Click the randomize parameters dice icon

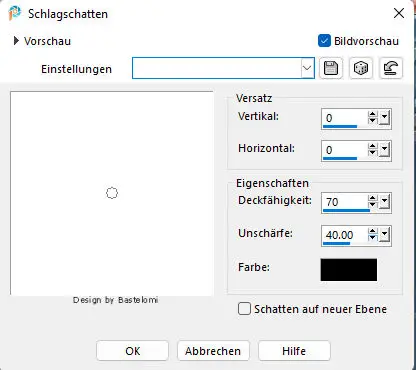tap(361, 68)
